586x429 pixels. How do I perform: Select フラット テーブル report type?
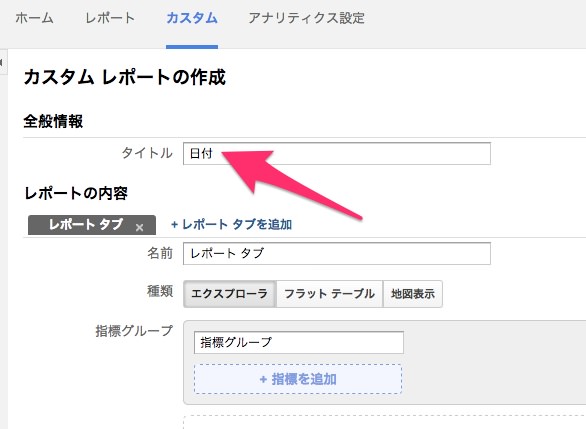click(329, 294)
